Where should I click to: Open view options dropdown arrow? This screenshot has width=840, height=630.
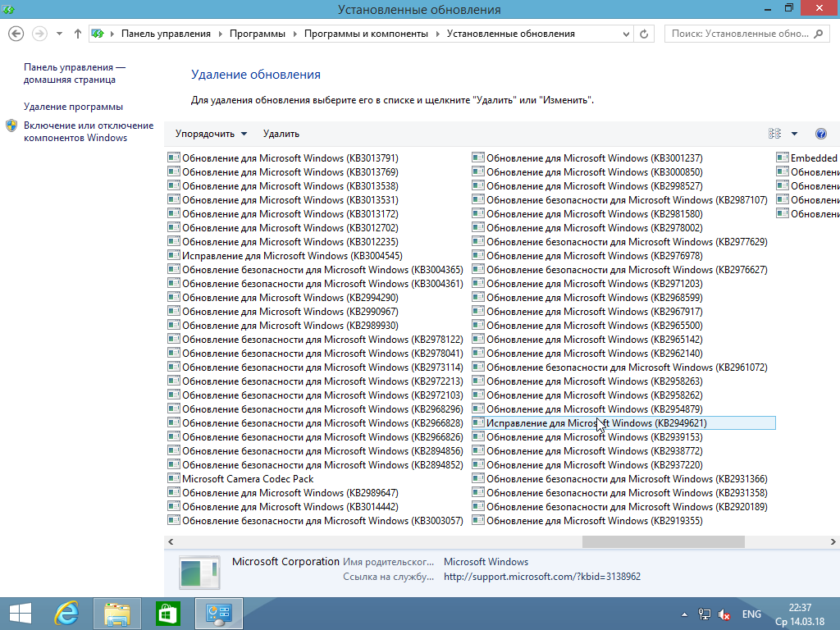(794, 134)
